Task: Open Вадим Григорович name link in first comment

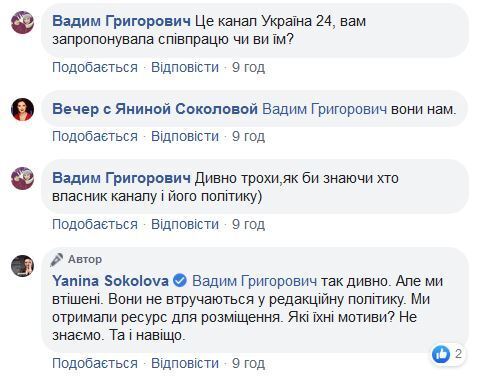Action: tap(121, 21)
